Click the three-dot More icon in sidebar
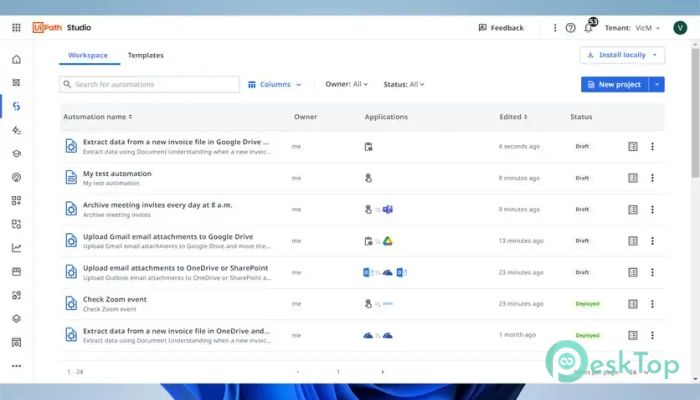Screen dimensions: 700x400 [x=17, y=366]
